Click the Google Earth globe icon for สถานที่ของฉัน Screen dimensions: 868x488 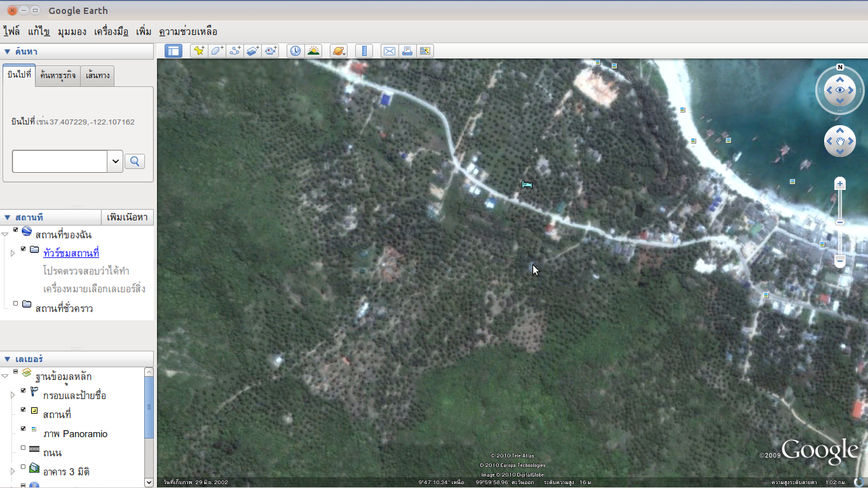tap(27, 231)
